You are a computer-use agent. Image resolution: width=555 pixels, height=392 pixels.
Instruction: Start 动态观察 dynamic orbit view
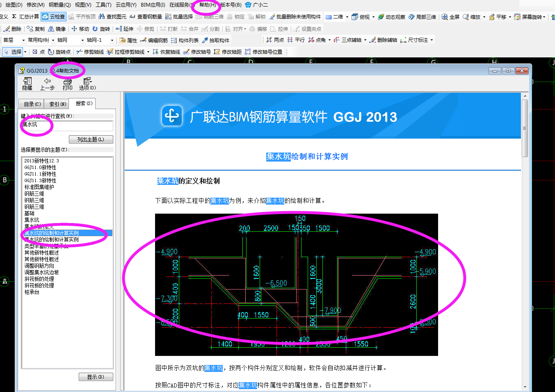click(x=391, y=17)
